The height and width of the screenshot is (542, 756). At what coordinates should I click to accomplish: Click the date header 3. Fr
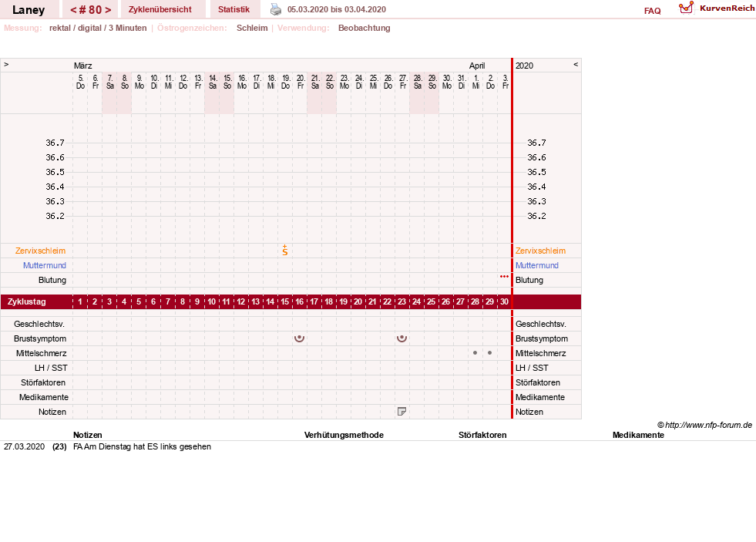(506, 82)
